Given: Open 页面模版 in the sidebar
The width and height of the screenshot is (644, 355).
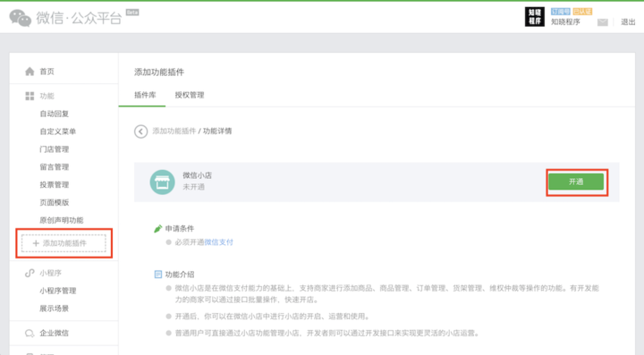Looking at the screenshot, I should (55, 202).
